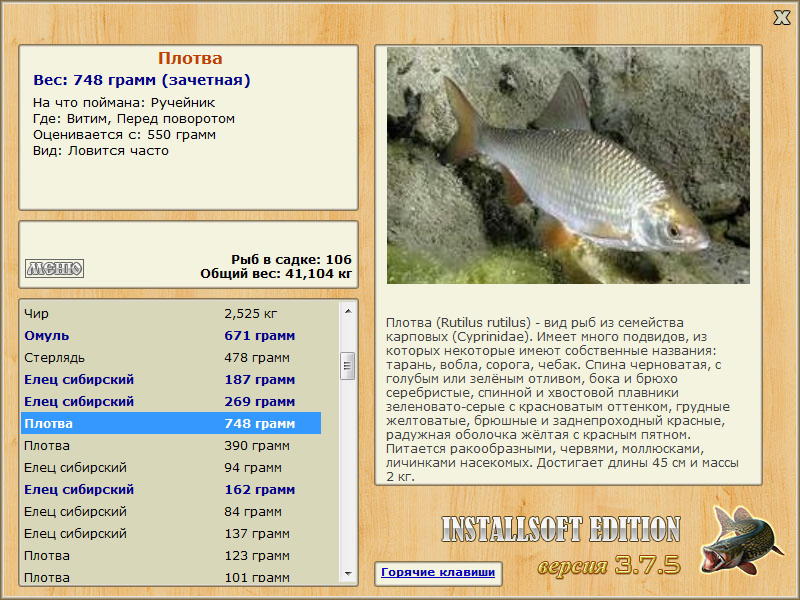Click Где: Витим, Перед поворотом line

click(x=134, y=119)
